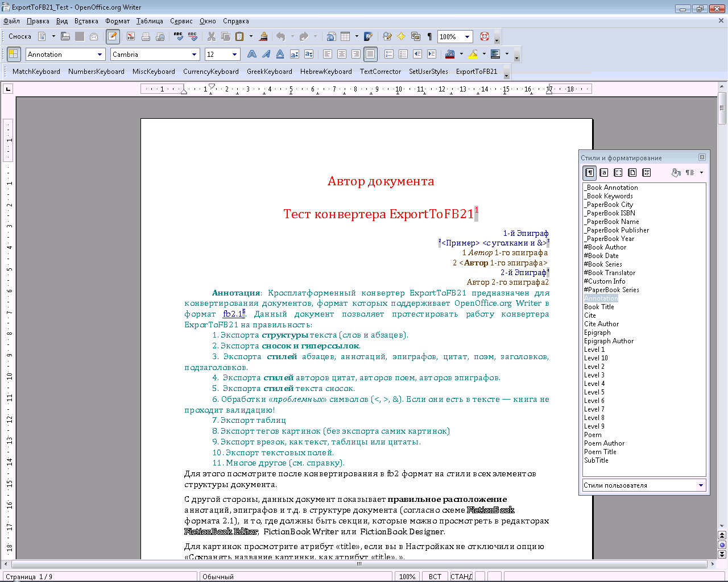Toggle AutoSpellcheck in the toolbar
Image resolution: width=728 pixels, height=582 pixels.
[x=193, y=36]
